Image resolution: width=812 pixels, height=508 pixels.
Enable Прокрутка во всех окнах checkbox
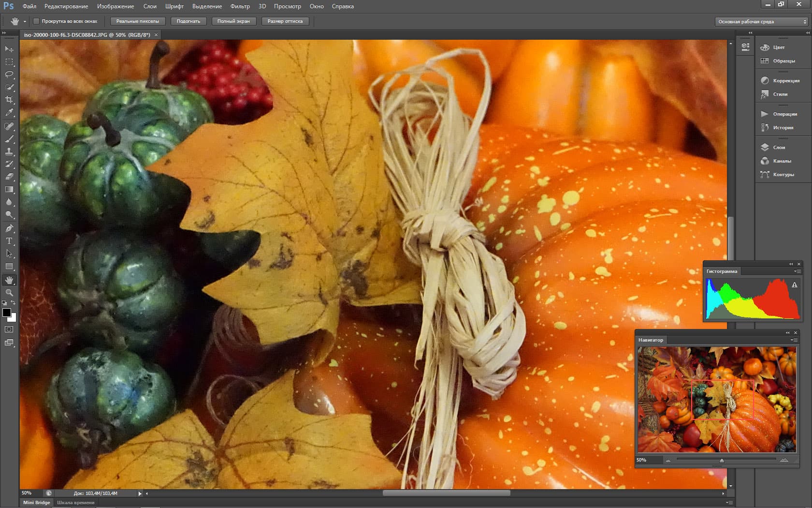[x=36, y=21]
